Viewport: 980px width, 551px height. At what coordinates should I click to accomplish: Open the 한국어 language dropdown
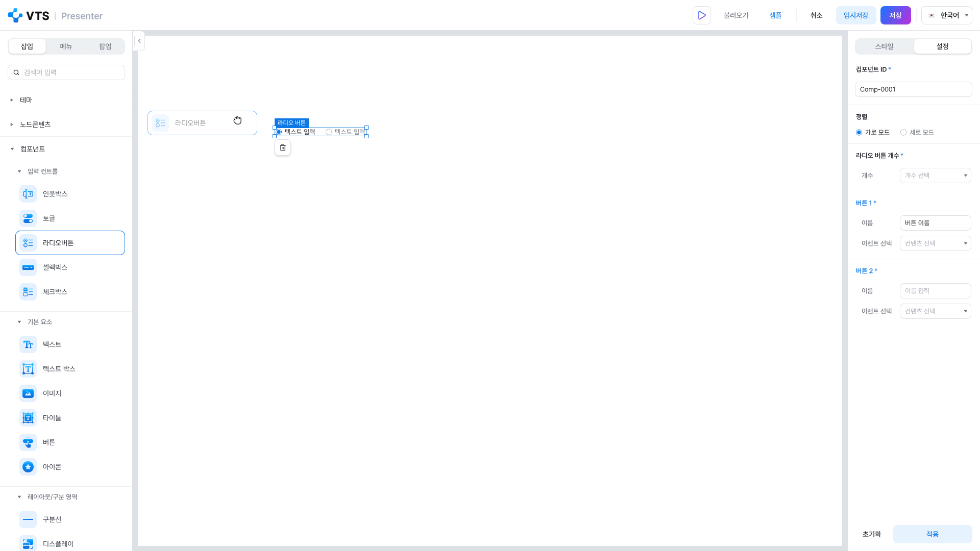click(x=947, y=15)
